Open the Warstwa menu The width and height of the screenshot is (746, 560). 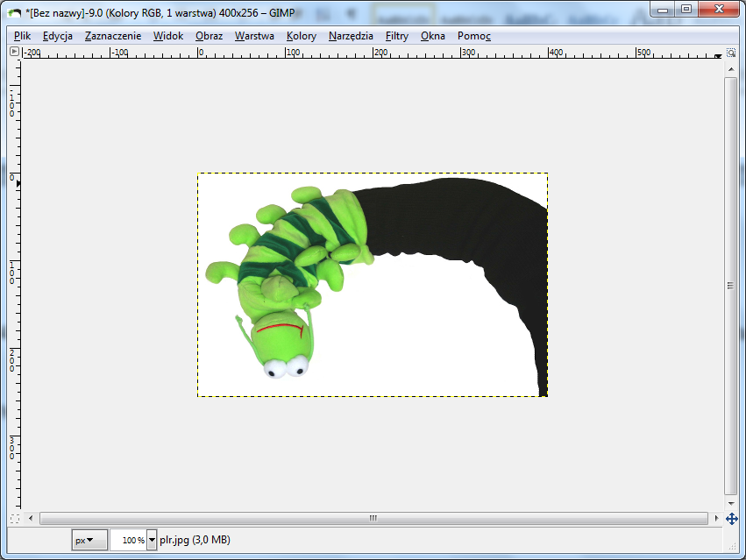click(x=254, y=36)
